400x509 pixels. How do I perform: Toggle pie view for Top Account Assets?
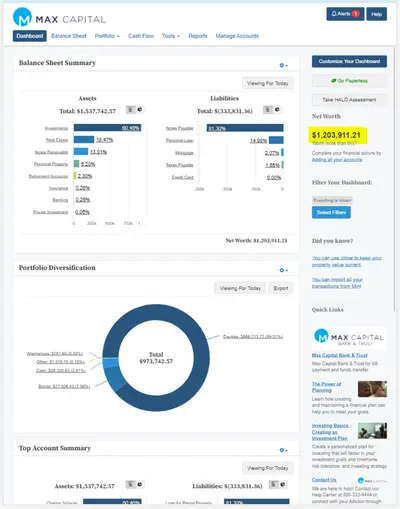point(140,484)
